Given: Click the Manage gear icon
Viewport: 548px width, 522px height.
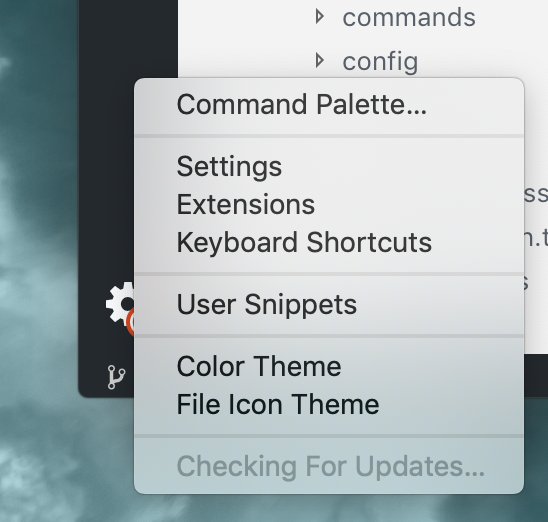Looking at the screenshot, I should 121,304.
